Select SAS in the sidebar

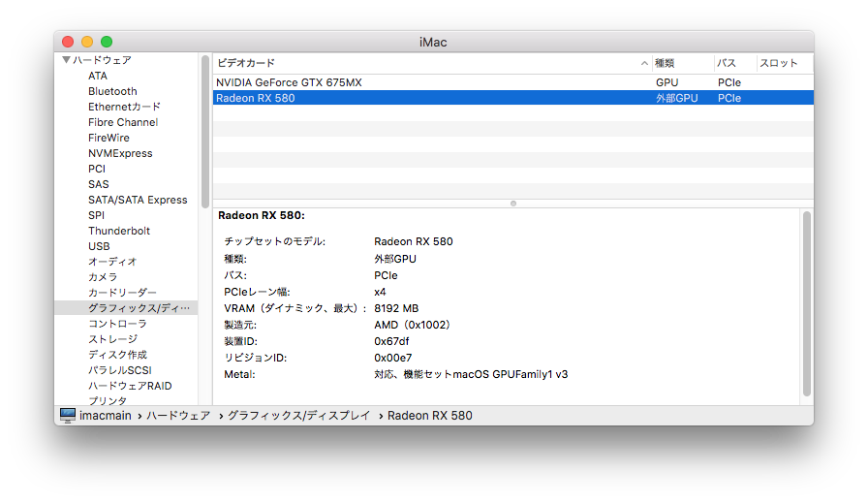coord(99,184)
